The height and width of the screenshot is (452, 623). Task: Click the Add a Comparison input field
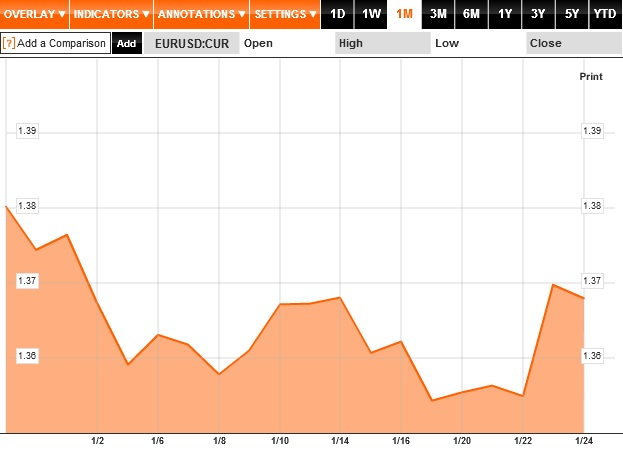(56, 43)
